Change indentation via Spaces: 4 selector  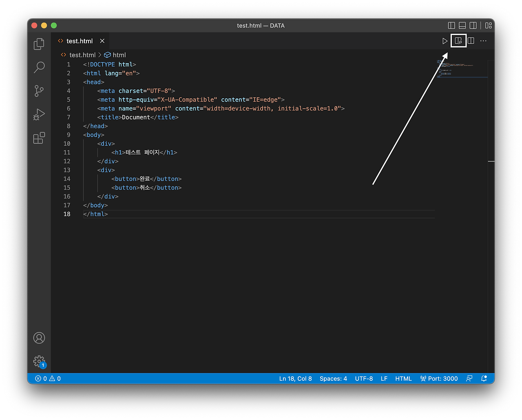(x=333, y=378)
